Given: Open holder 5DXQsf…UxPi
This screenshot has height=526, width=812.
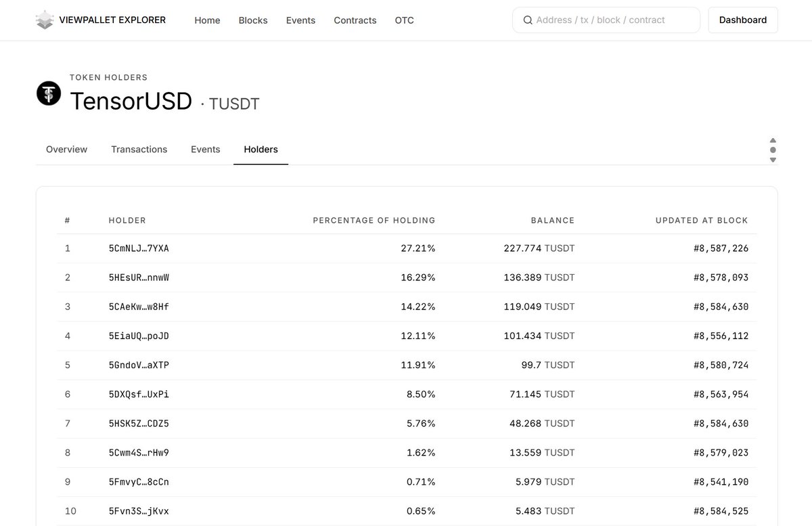Looking at the screenshot, I should (139, 394).
